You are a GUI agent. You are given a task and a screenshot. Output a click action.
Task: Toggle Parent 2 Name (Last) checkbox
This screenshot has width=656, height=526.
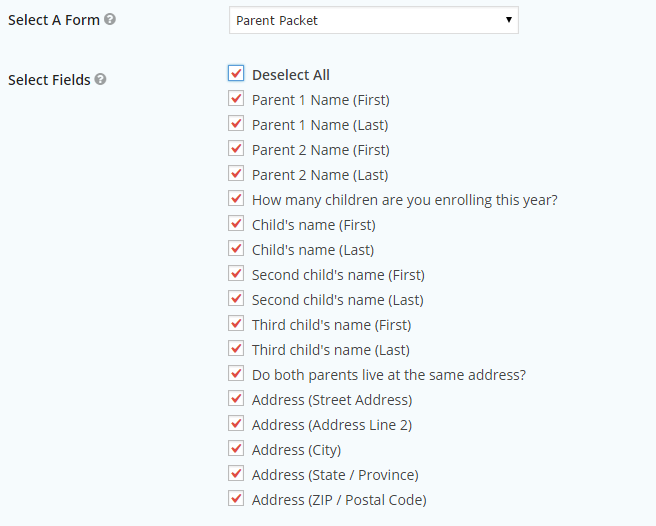pos(236,173)
